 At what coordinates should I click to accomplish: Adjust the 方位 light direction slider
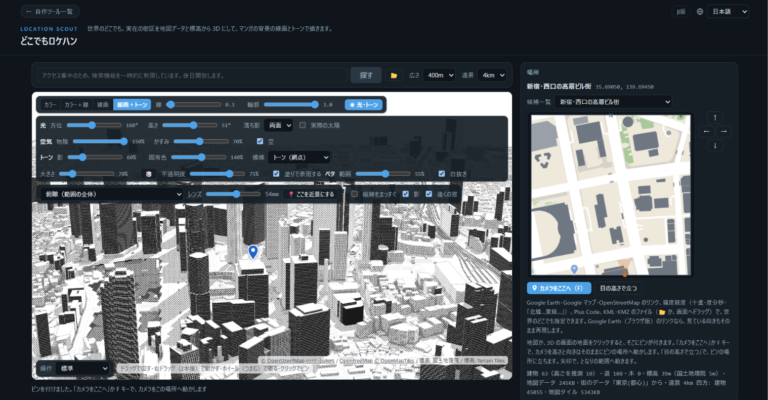coord(94,125)
